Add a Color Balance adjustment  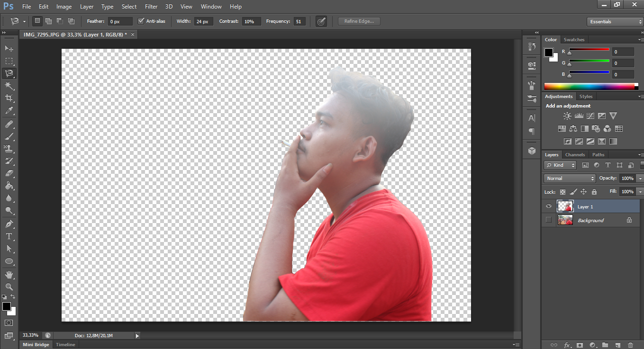pyautogui.click(x=573, y=128)
